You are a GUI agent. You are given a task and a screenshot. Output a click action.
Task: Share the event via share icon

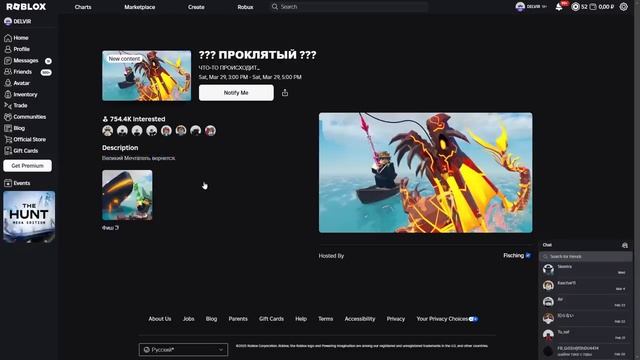coord(285,93)
